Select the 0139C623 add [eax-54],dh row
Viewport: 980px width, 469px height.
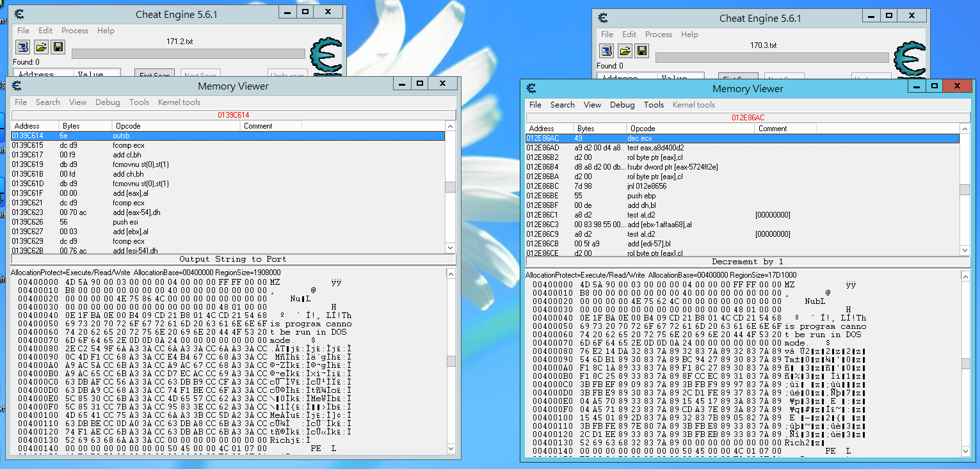(228, 212)
